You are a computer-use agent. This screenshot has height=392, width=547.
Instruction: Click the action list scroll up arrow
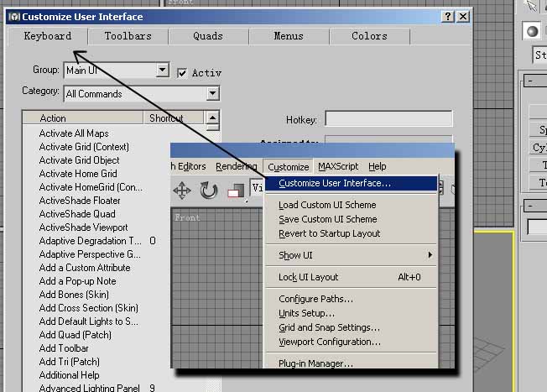point(213,118)
